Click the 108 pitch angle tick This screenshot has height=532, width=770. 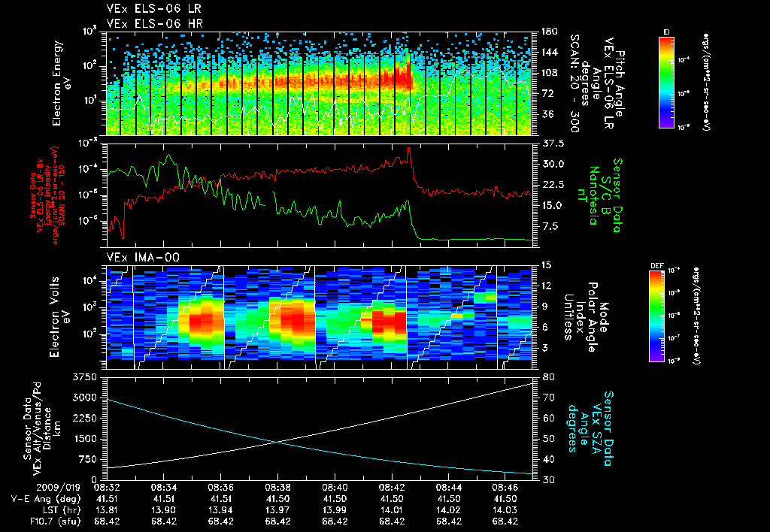[549, 73]
